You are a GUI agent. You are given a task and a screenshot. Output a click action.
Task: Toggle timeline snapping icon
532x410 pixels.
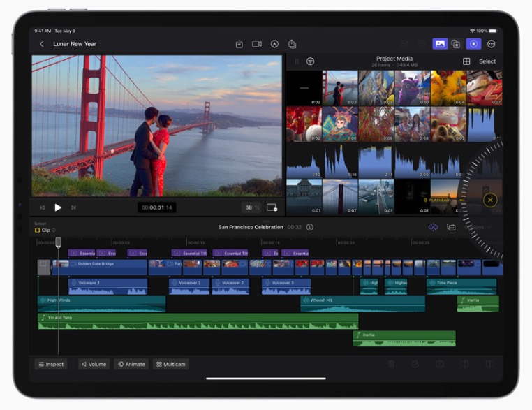click(434, 227)
